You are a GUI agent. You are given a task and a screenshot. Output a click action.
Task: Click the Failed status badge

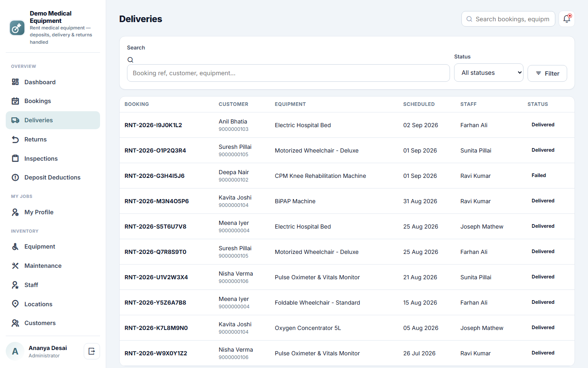(539, 175)
